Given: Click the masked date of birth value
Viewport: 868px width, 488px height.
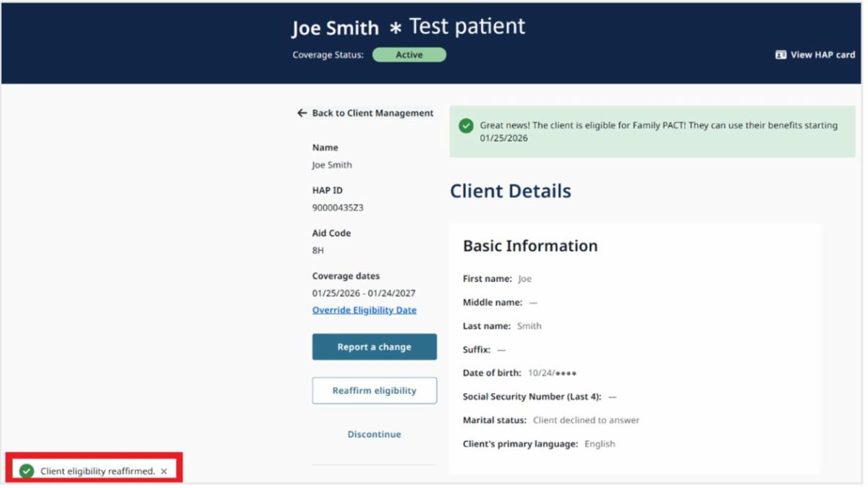Looking at the screenshot, I should click(552, 373).
